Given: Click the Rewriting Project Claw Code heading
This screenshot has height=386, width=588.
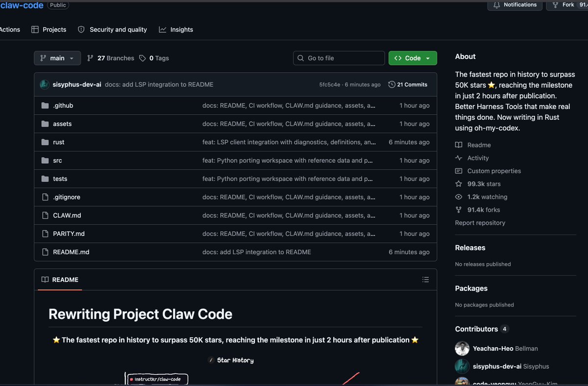Looking at the screenshot, I should (x=140, y=314).
